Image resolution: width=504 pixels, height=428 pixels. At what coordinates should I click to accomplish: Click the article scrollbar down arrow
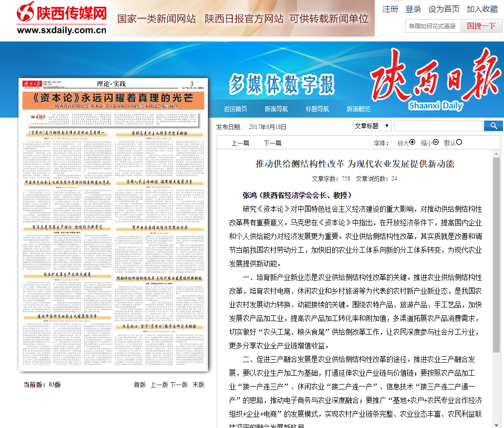496,424
